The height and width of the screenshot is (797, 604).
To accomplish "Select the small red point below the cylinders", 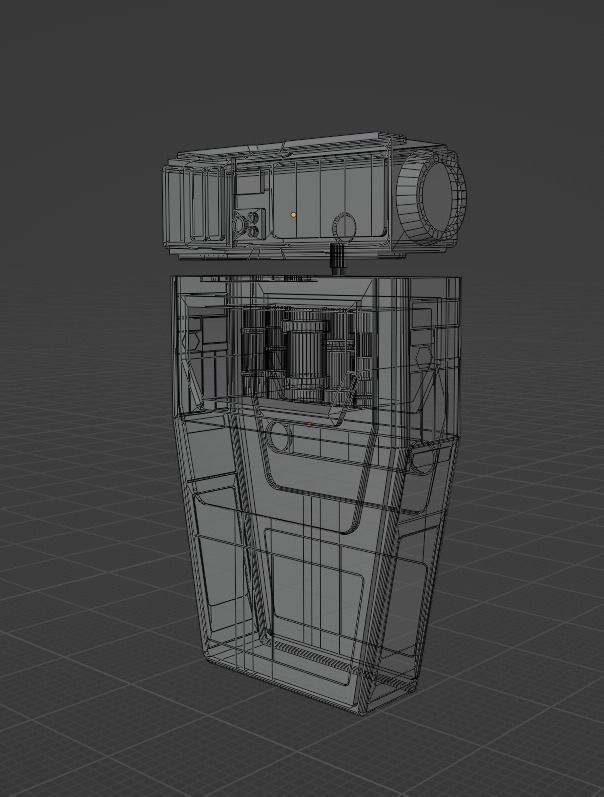I will point(309,423).
